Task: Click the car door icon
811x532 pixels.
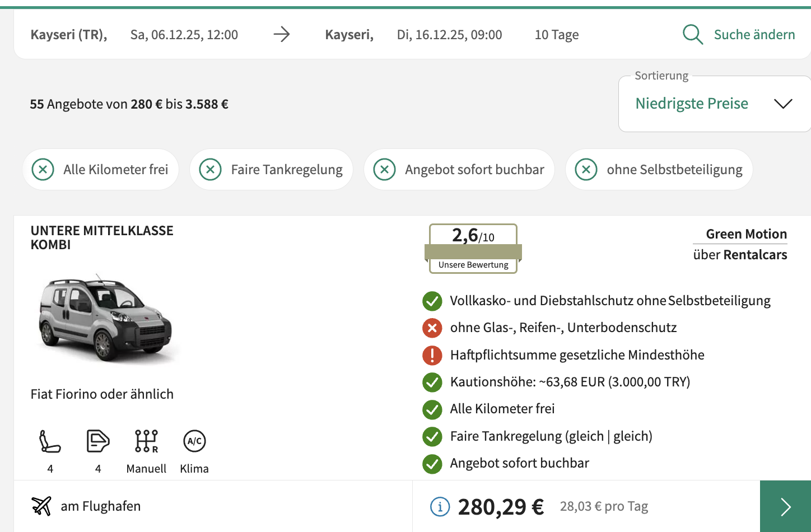Action: [98, 441]
